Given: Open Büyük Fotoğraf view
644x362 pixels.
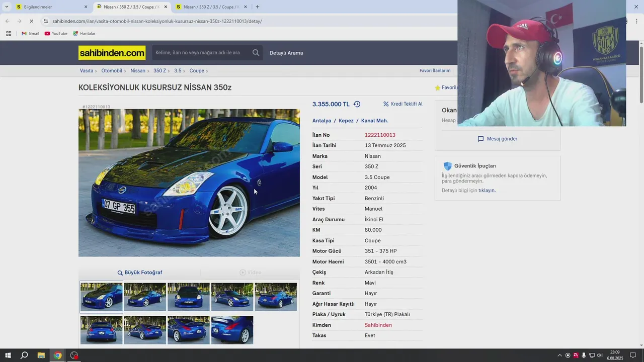Looking at the screenshot, I should point(140,273).
